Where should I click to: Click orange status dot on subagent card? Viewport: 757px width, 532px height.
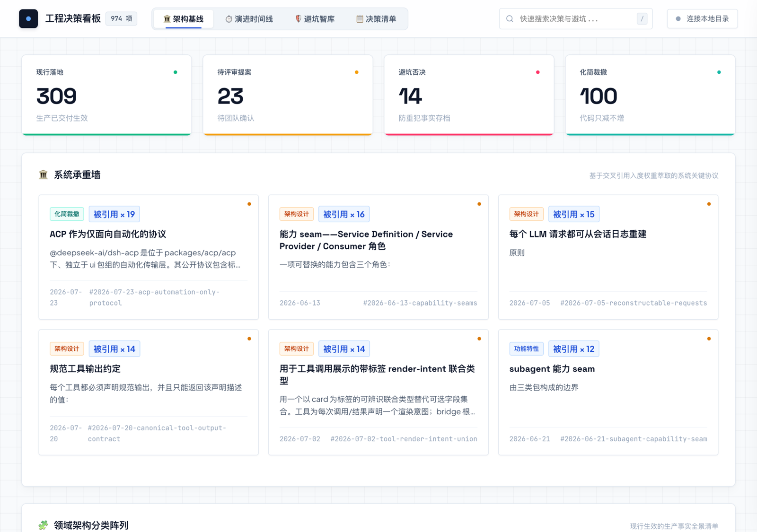click(x=709, y=339)
